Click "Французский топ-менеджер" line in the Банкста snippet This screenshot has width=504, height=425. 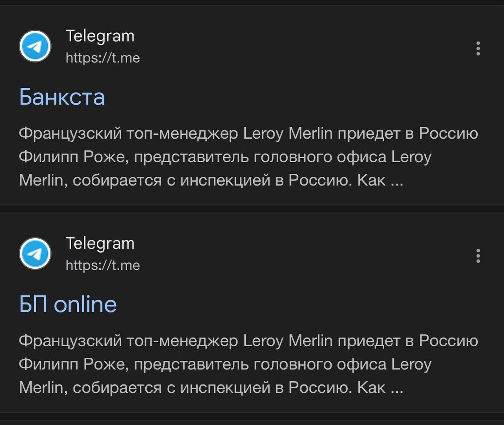128,134
